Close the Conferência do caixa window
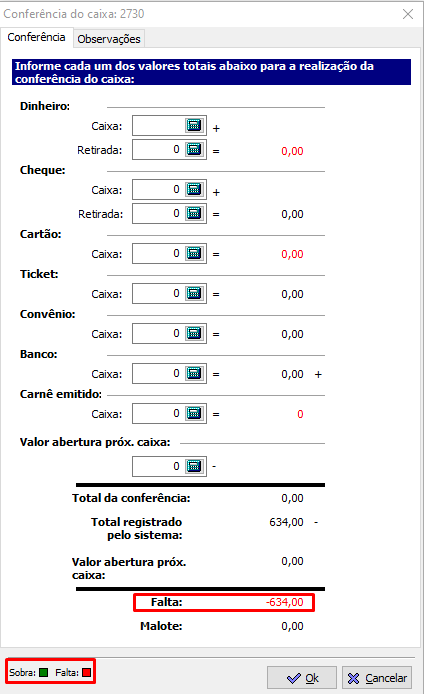Image resolution: width=424 pixels, height=694 pixels. [x=408, y=14]
